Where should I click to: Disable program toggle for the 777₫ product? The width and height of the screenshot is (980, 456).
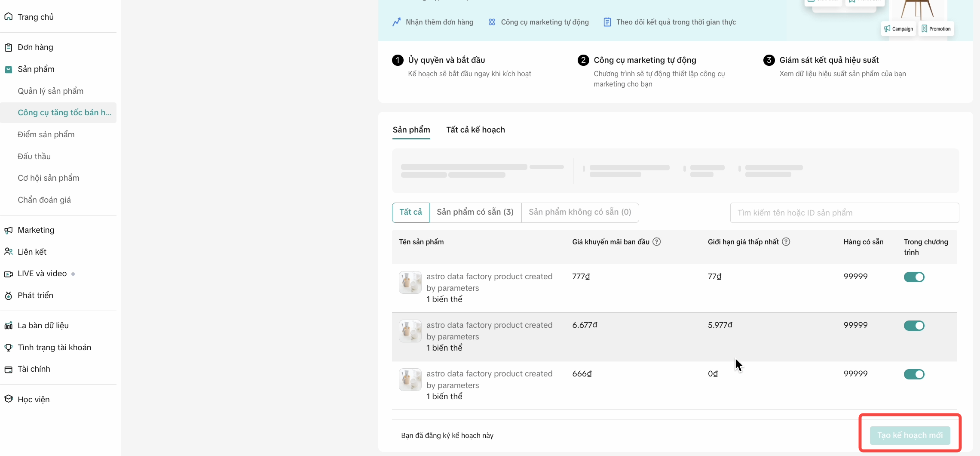[x=914, y=277]
